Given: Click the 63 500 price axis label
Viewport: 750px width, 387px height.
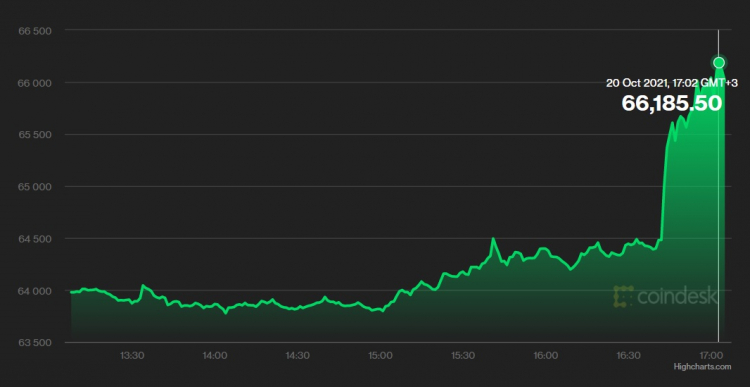Looking at the screenshot, I should point(34,343).
